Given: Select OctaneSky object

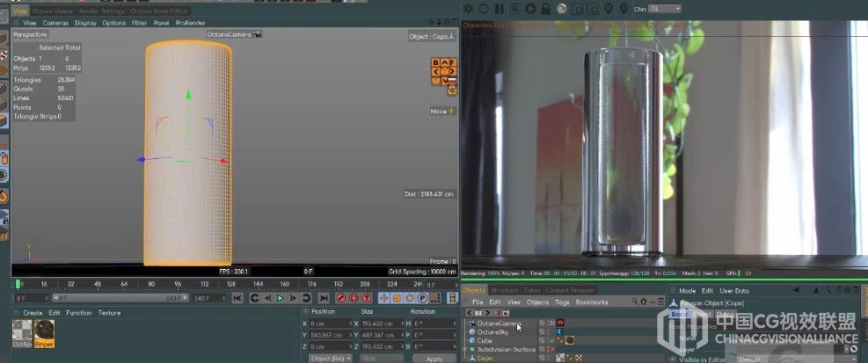Looking at the screenshot, I should [x=492, y=332].
